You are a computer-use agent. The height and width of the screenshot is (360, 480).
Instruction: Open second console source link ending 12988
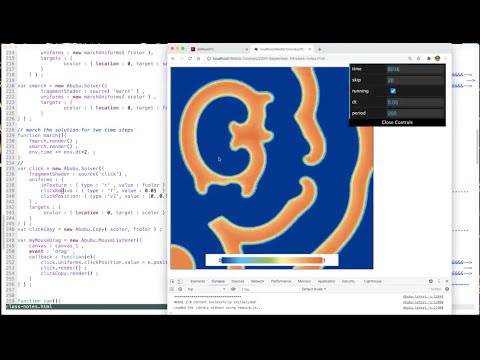[x=423, y=302]
